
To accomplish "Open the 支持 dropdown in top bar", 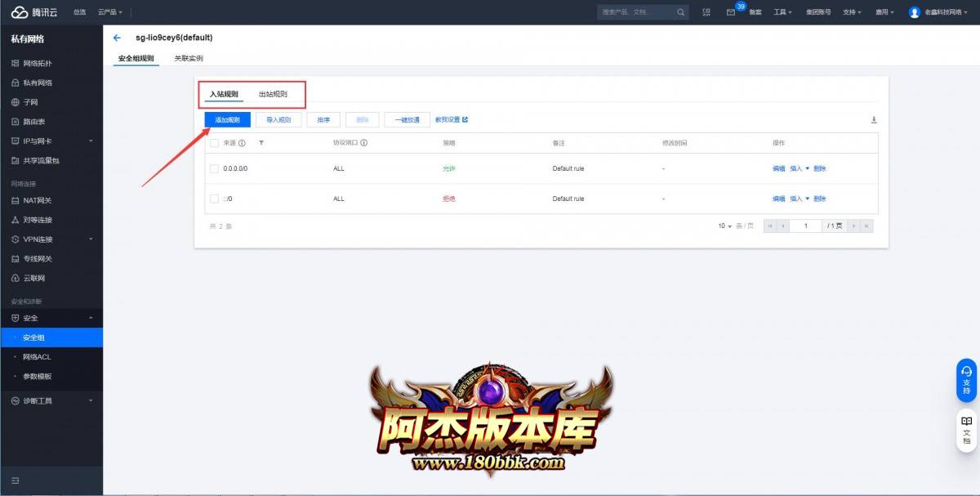I will click(x=853, y=12).
